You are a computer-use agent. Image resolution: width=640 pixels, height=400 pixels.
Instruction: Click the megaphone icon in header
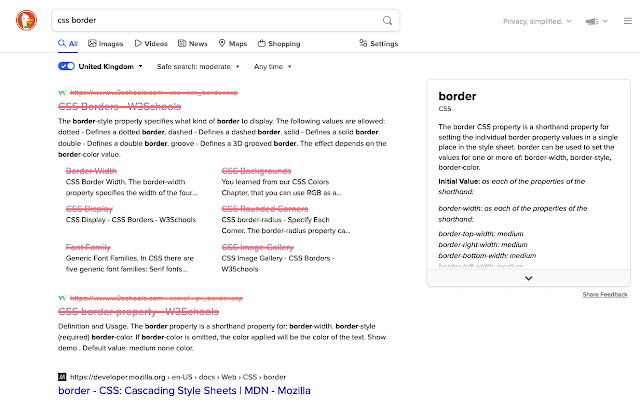tap(592, 21)
